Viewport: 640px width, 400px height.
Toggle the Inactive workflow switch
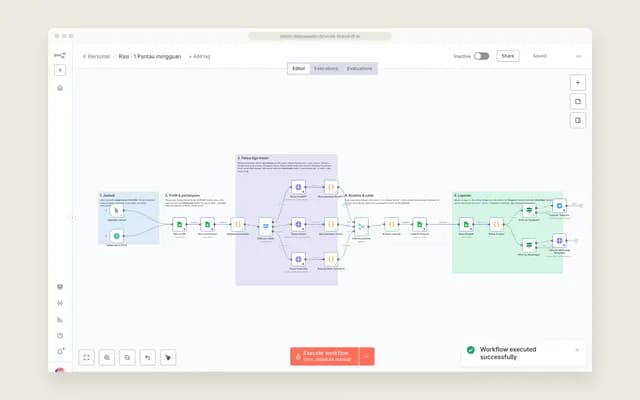(482, 56)
